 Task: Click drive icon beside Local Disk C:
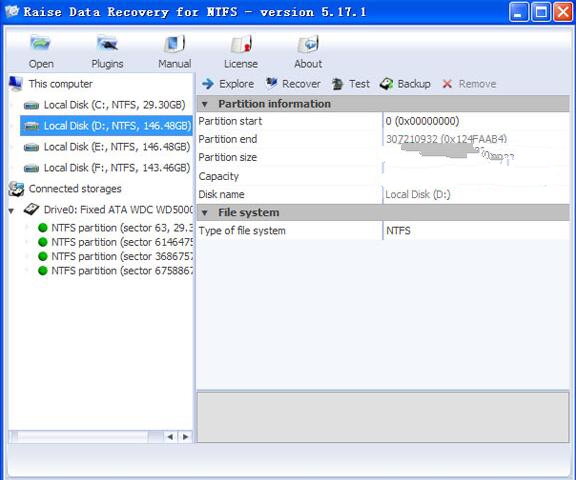31,106
